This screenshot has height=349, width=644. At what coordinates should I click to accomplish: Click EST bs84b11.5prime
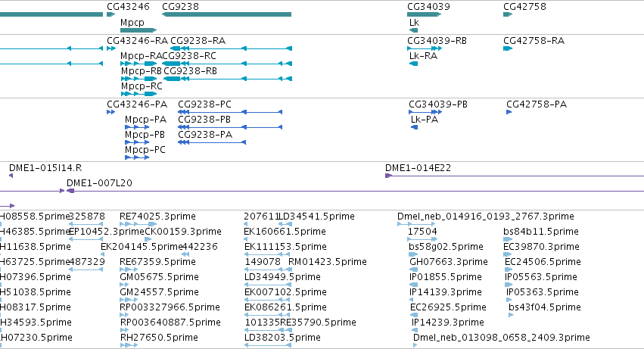pos(541,232)
